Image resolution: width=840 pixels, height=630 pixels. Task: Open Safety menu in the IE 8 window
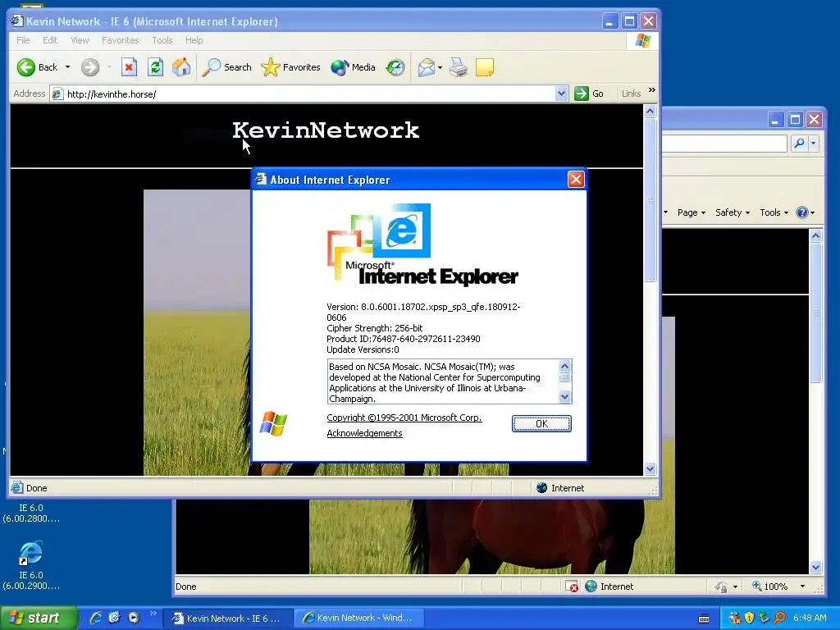coord(733,212)
